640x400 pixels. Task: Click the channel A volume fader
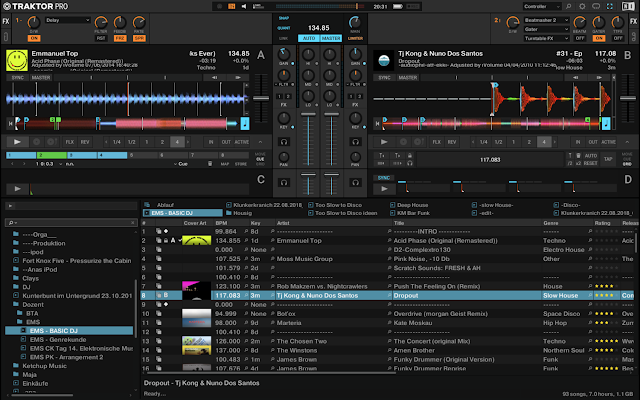point(308,115)
